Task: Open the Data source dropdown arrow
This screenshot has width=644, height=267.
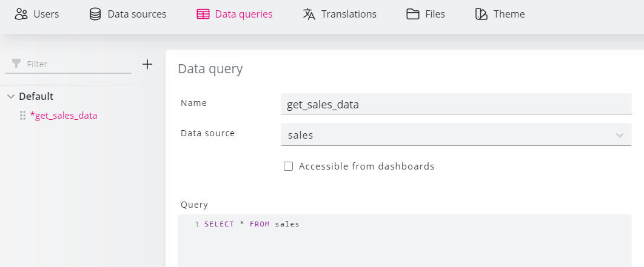Action: coord(620,135)
